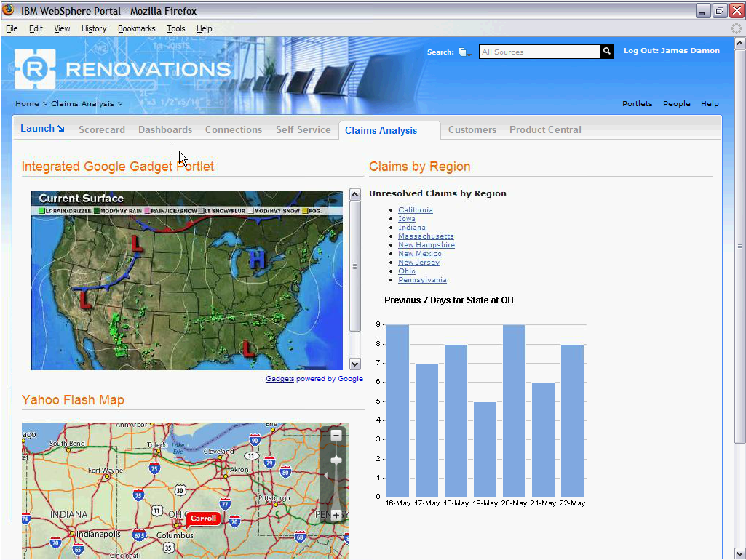This screenshot has width=746, height=560.
Task: Click the gadget scrollbar thumb
Action: click(355, 266)
